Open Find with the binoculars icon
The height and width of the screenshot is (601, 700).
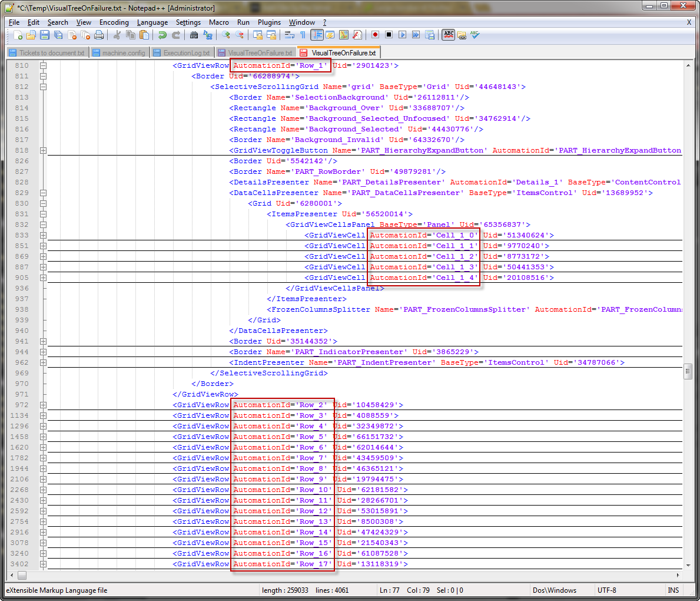pos(194,35)
